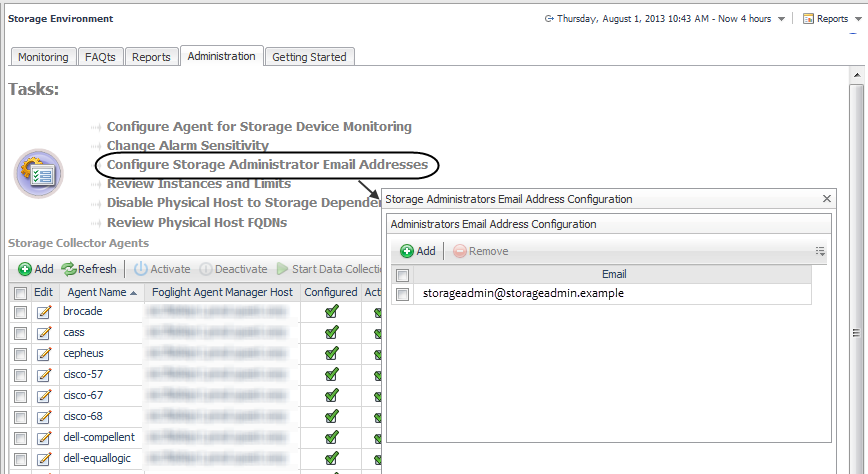The image size is (868, 474).
Task: Click the Email column header
Action: coord(613,274)
